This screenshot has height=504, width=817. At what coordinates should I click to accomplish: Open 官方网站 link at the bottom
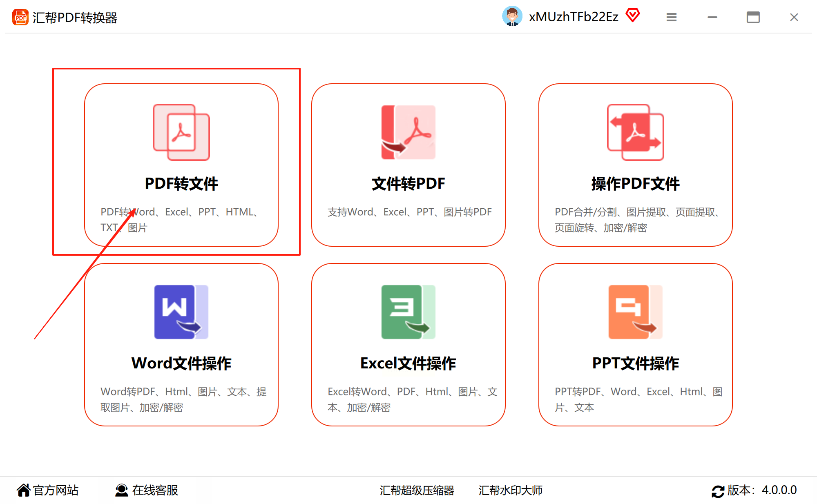pyautogui.click(x=48, y=490)
